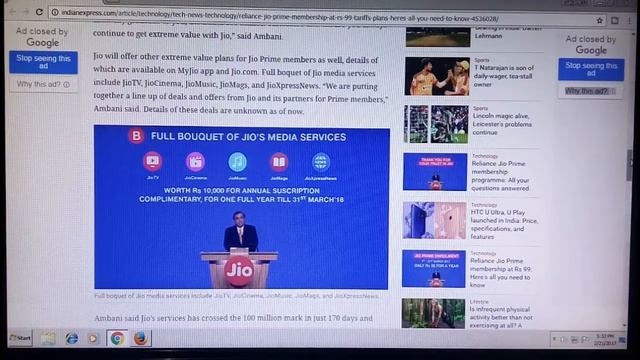Viewport: 640px width, 360px height.
Task: Click the page's vertical scrollbar thumb
Action: pyautogui.click(x=630, y=165)
